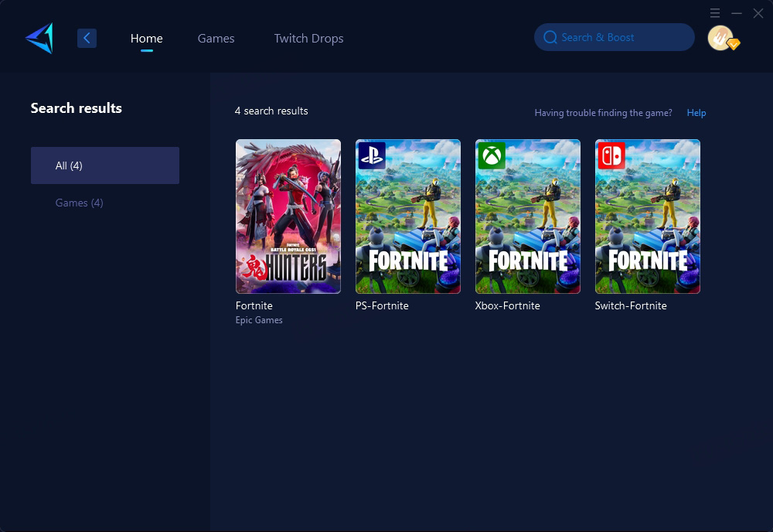Click the PS-Fortnite title text
Viewport: 773px width, 532px height.
coord(382,305)
